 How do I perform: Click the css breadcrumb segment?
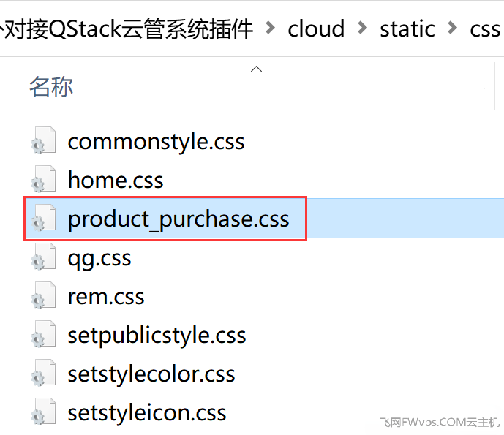tap(485, 29)
